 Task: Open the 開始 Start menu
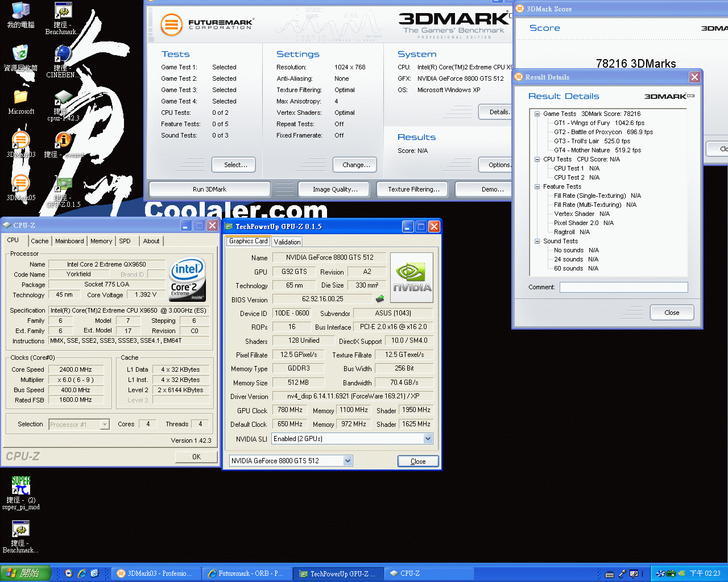click(26, 573)
